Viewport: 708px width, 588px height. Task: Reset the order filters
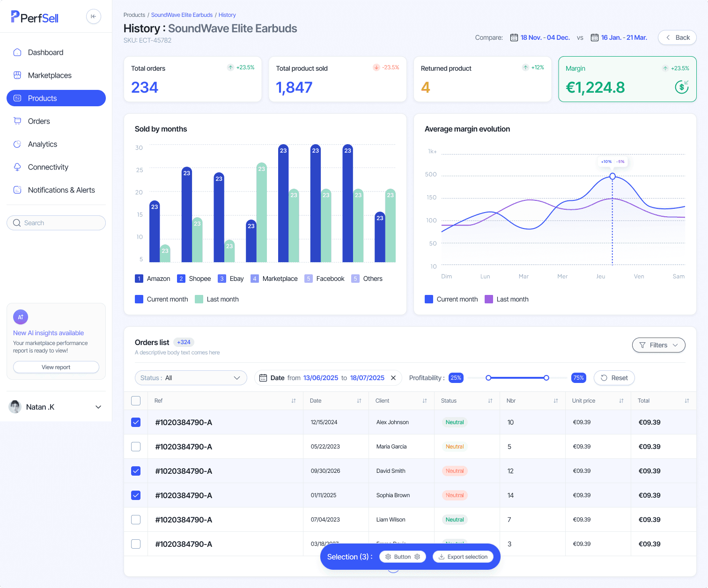pos(614,378)
